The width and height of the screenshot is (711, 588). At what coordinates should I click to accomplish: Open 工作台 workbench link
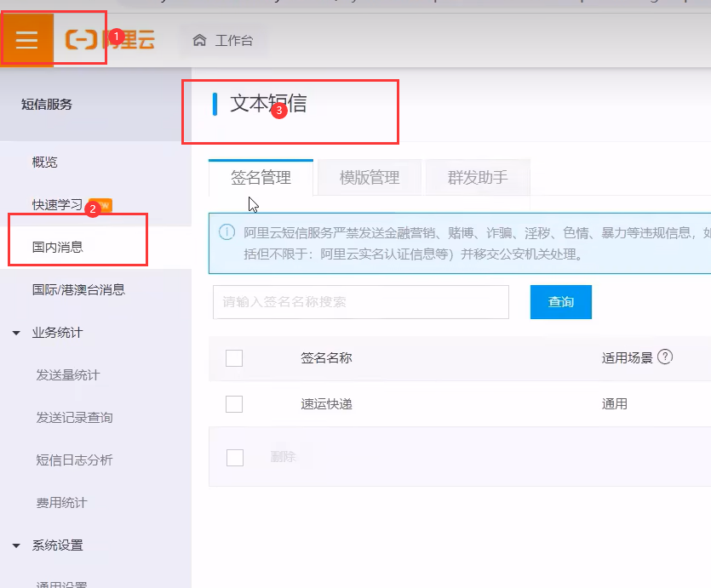click(x=233, y=40)
